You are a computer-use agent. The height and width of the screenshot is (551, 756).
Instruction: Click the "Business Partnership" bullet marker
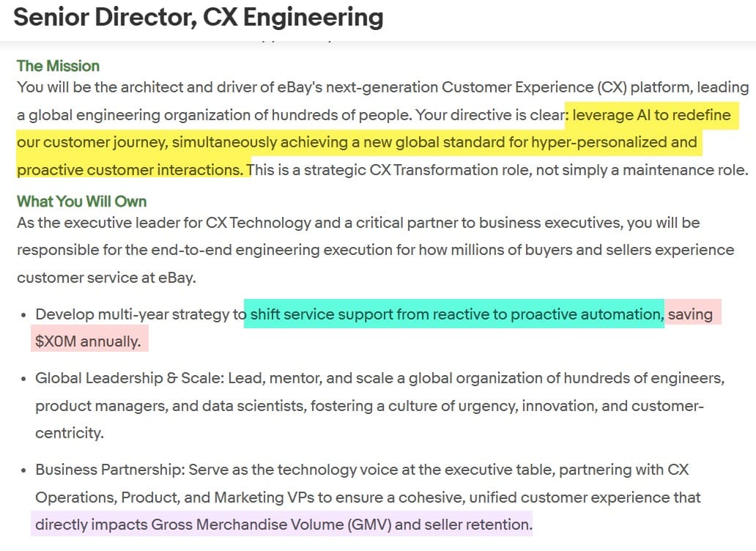pyautogui.click(x=23, y=470)
